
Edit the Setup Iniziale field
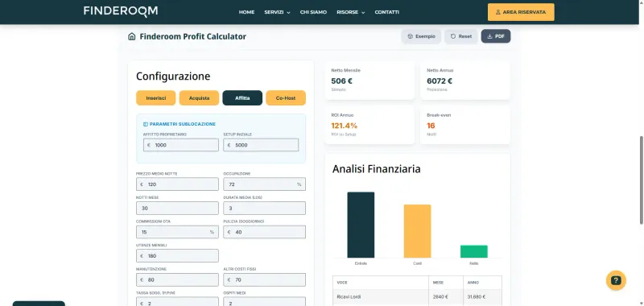261,145
